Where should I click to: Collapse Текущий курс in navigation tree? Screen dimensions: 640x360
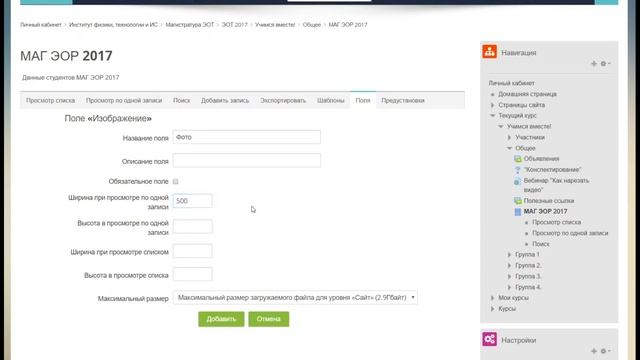click(x=493, y=116)
